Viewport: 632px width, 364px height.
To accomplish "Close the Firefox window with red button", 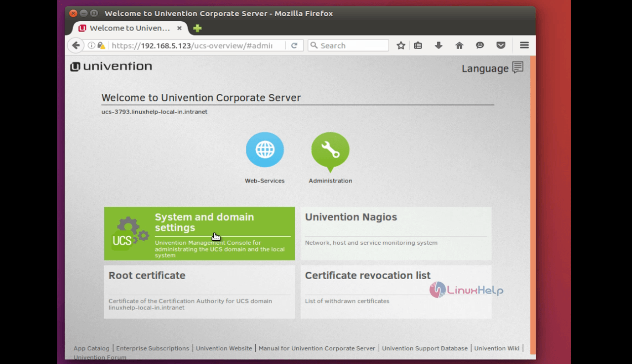I will tap(73, 13).
